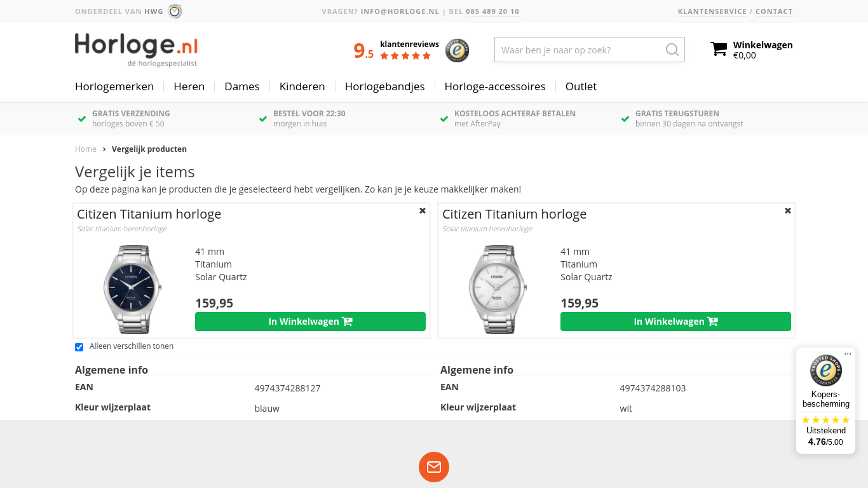Remove the blue dial Citizen watch from comparison
The height and width of the screenshot is (488, 868).
coord(423,210)
